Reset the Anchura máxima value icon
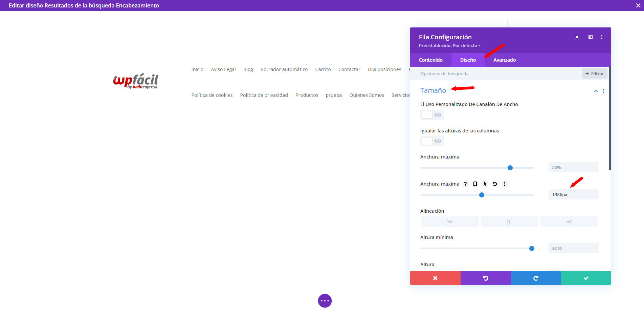Viewport: 644px width, 316px height. 495,184
